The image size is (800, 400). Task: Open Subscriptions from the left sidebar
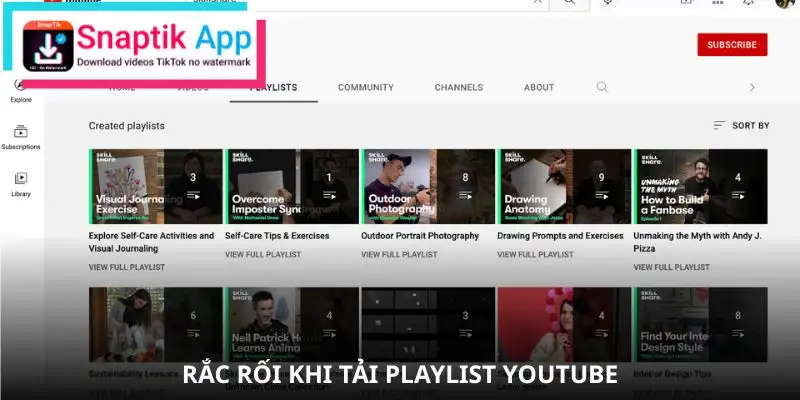pyautogui.click(x=20, y=138)
